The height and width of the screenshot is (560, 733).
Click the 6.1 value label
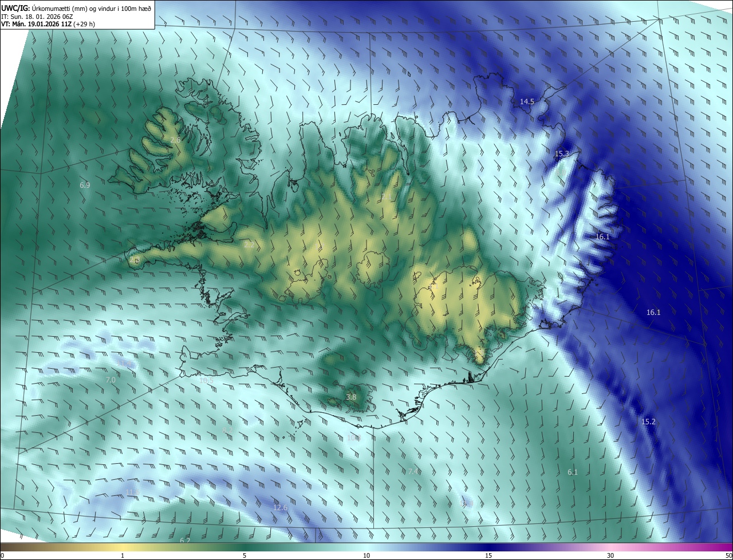573,472
